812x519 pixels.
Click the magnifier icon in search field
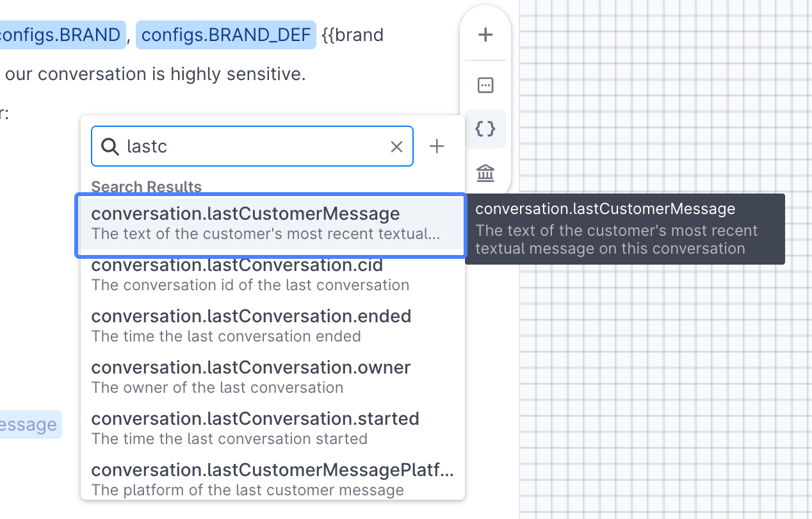pos(110,147)
